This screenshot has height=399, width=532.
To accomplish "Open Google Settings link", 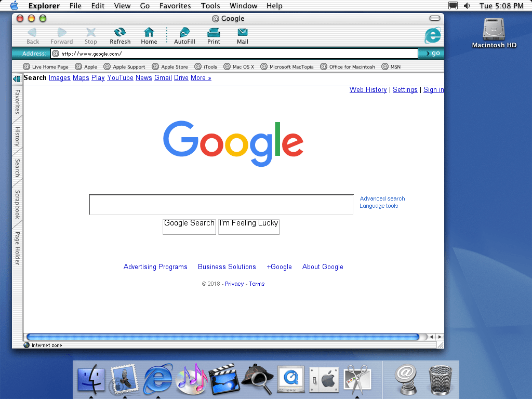I will coord(405,89).
